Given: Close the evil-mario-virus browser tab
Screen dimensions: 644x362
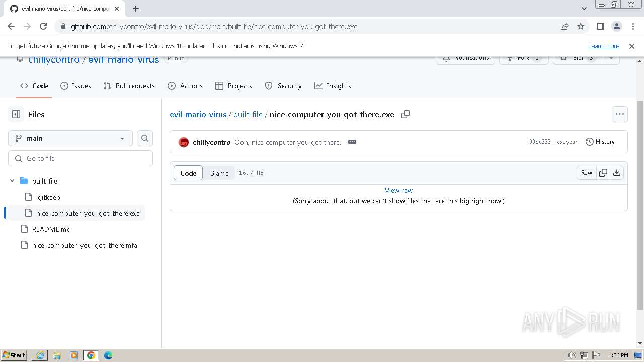Looking at the screenshot, I should pyautogui.click(x=118, y=9).
